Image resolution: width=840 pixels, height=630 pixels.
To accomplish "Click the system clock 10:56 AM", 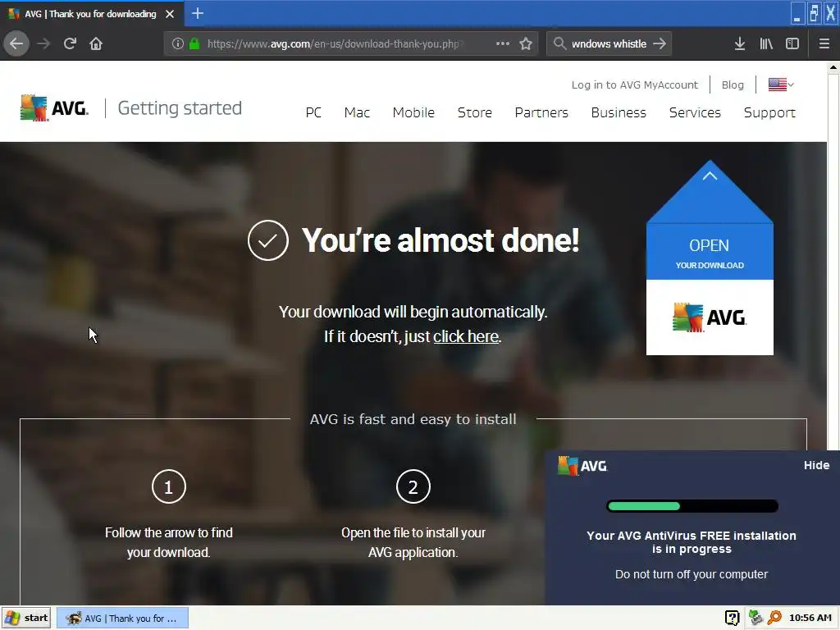I will click(x=810, y=618).
